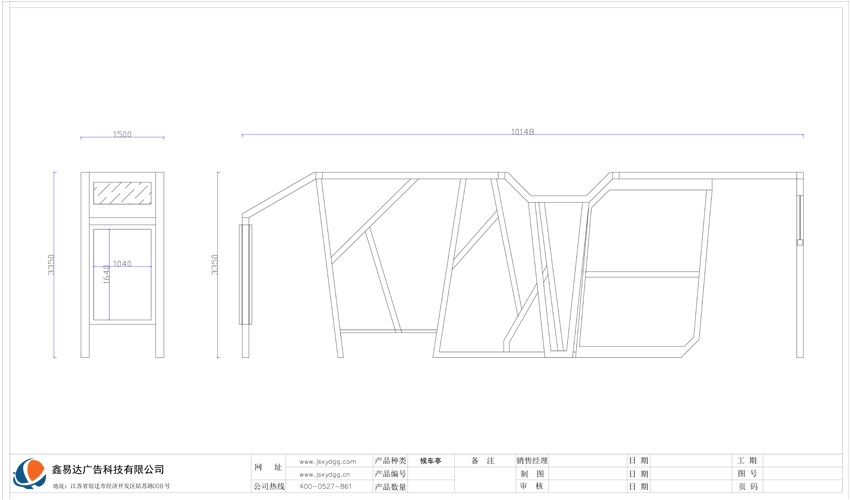The height and width of the screenshot is (500, 850).
Task: Click the 日期 cell in the 审核 row
Action: pos(639,486)
